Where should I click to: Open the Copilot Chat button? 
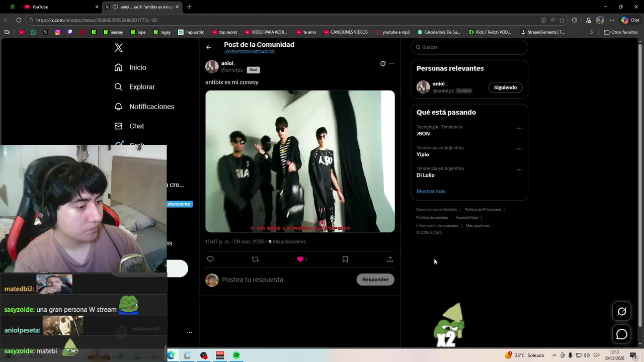coord(630,20)
